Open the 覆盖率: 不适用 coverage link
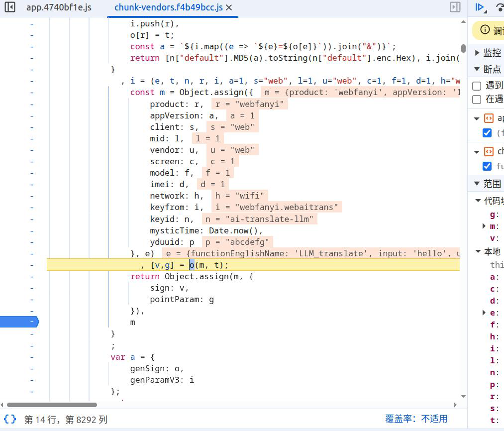 pyautogui.click(x=416, y=419)
